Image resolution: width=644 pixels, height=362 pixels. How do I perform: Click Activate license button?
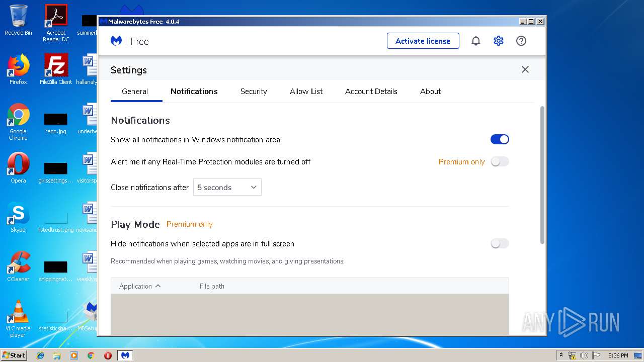click(x=423, y=41)
